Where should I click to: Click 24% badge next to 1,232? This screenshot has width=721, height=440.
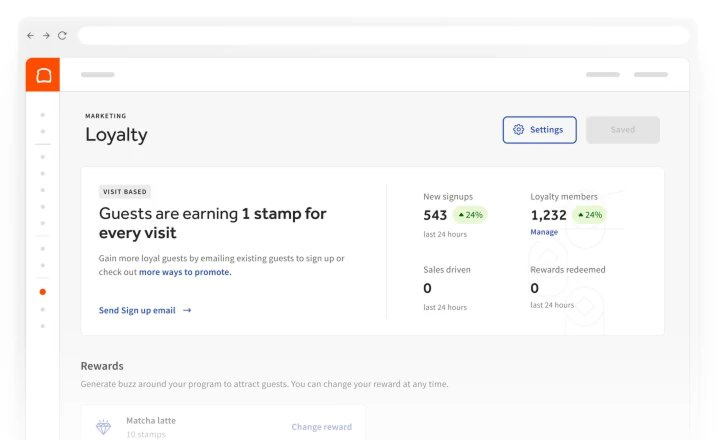click(589, 215)
